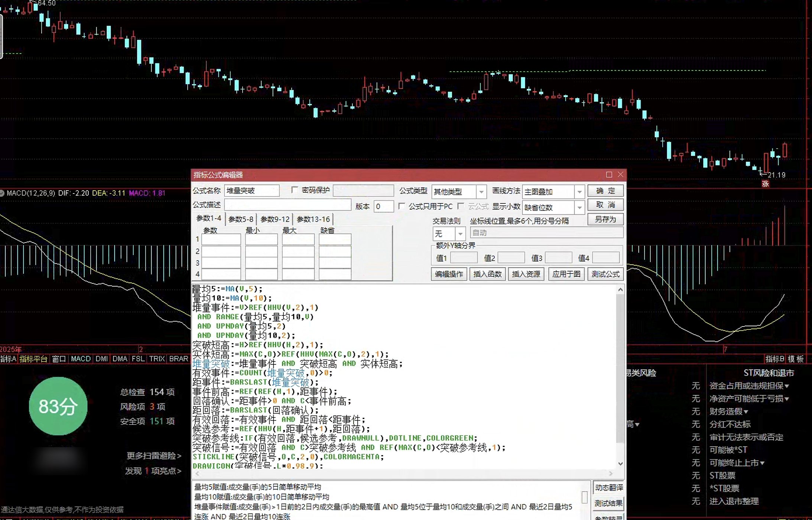
Task: Focus the parameter 1 name cell
Action: [x=221, y=239]
